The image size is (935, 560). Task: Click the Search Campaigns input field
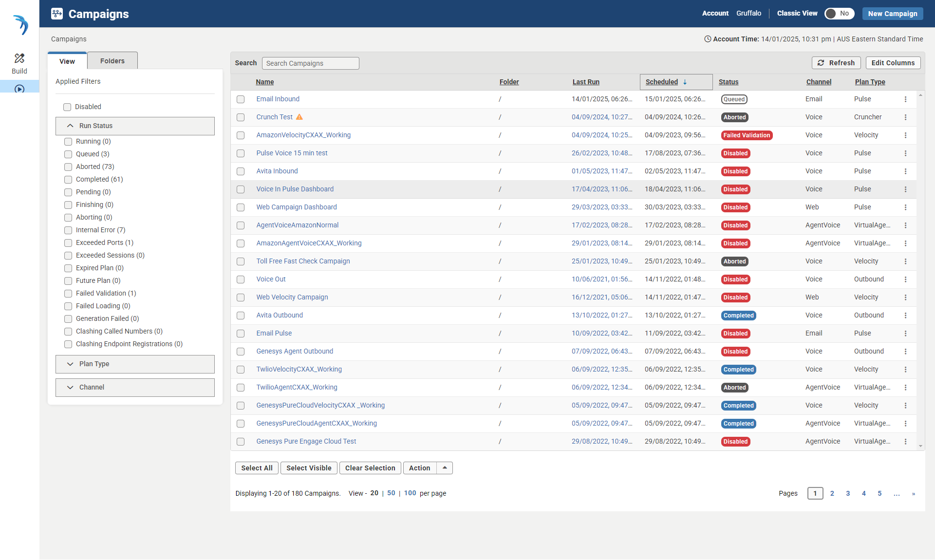[310, 63]
